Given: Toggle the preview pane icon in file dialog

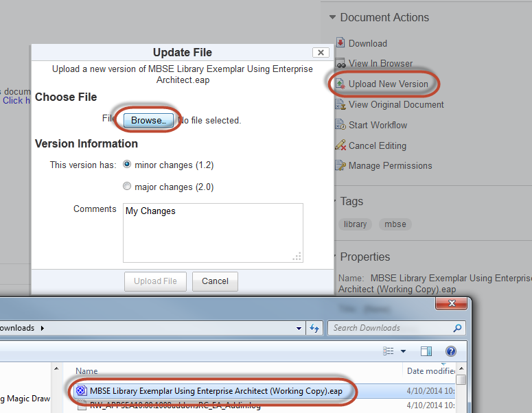Looking at the screenshot, I should [x=426, y=351].
